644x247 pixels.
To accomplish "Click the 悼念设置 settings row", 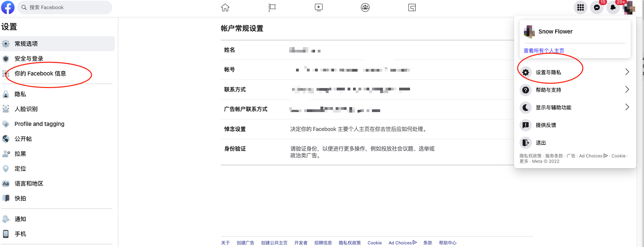I will 367,129.
